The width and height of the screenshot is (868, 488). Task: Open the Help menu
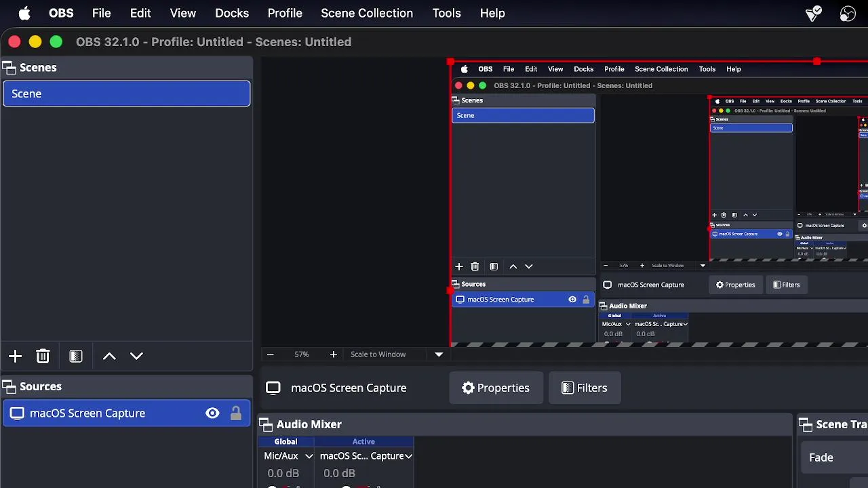[x=492, y=13]
